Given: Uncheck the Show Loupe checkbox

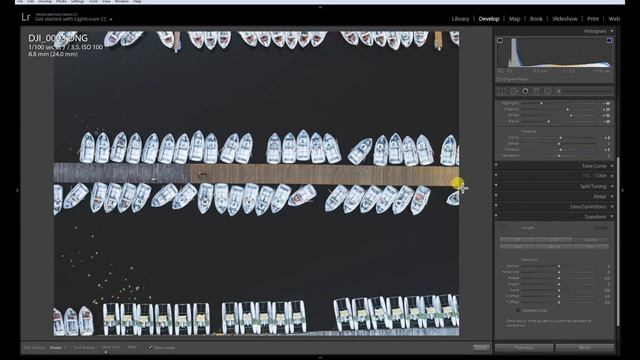Looking at the screenshot, I should [x=150, y=347].
